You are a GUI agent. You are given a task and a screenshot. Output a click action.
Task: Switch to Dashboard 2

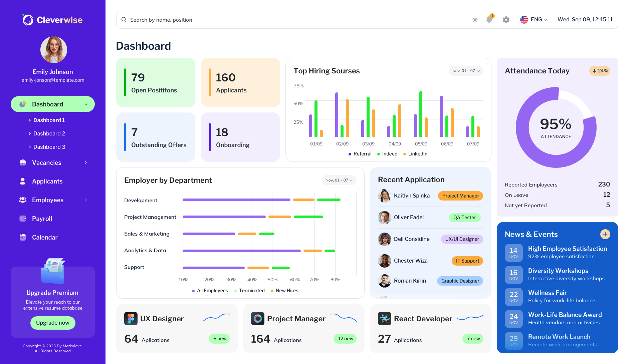coord(49,133)
